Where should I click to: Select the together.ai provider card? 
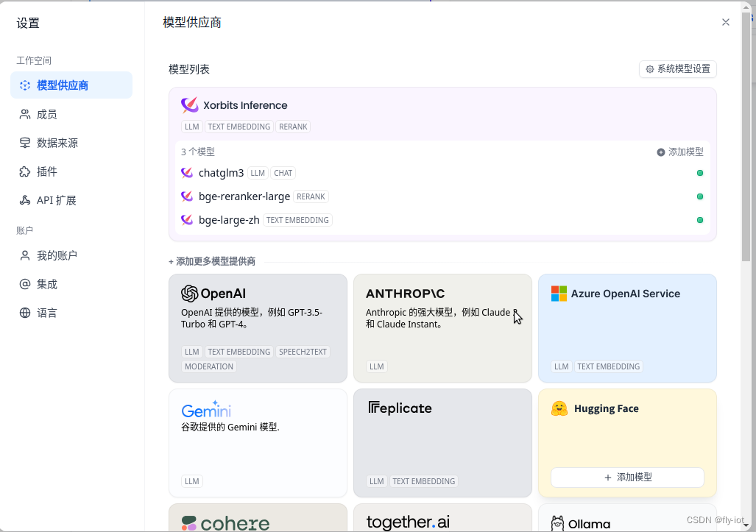coord(442,517)
